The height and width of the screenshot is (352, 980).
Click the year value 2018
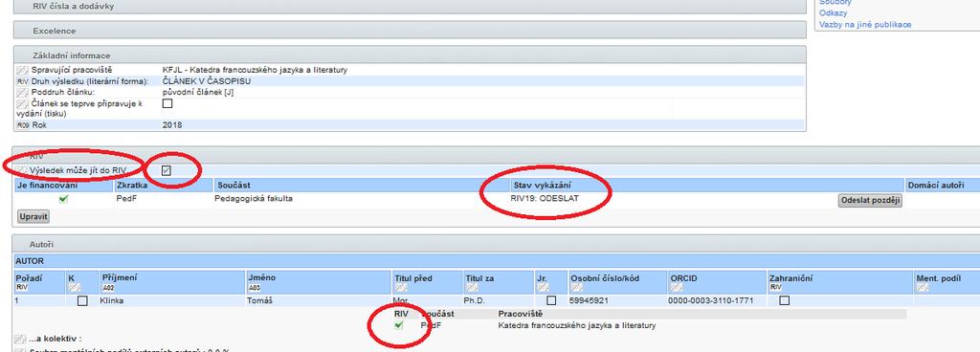tap(172, 125)
